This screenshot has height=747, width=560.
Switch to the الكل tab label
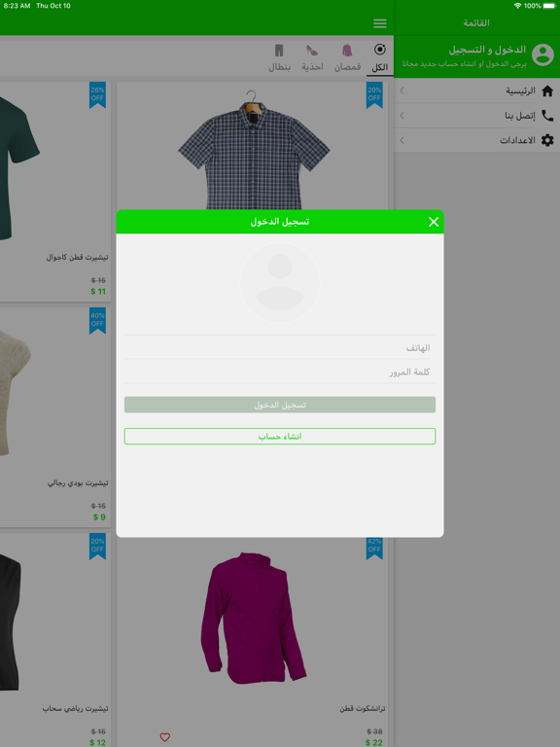point(379,67)
